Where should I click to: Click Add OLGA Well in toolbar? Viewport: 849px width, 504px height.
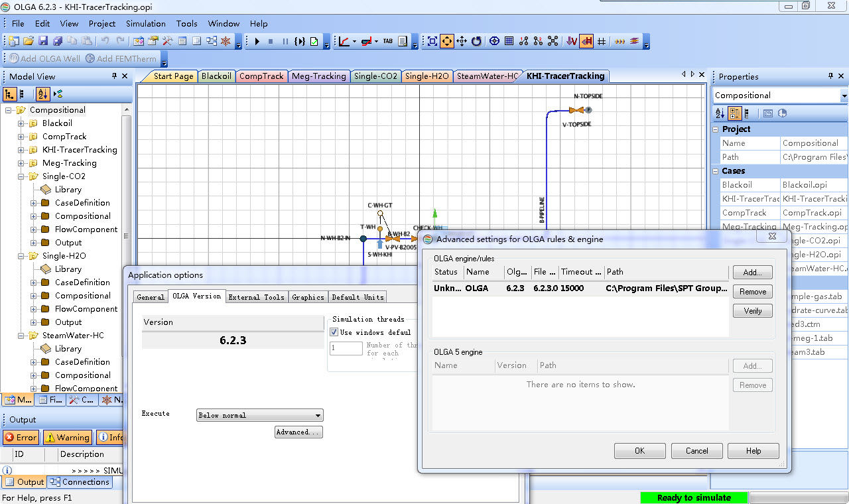[44, 58]
